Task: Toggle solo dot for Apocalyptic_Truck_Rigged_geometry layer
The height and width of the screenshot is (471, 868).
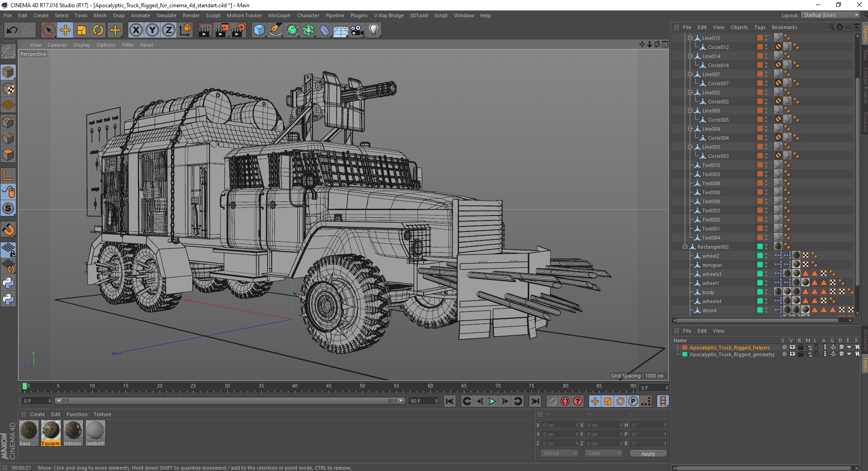Action: (784, 354)
